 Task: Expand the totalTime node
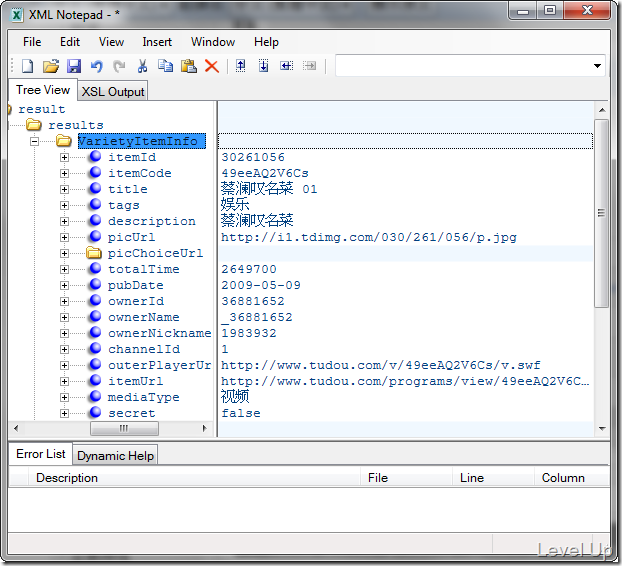[x=64, y=269]
